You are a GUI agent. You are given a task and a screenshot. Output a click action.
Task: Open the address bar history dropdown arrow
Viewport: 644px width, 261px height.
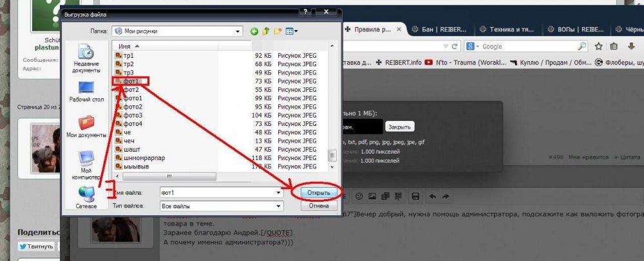[445, 47]
